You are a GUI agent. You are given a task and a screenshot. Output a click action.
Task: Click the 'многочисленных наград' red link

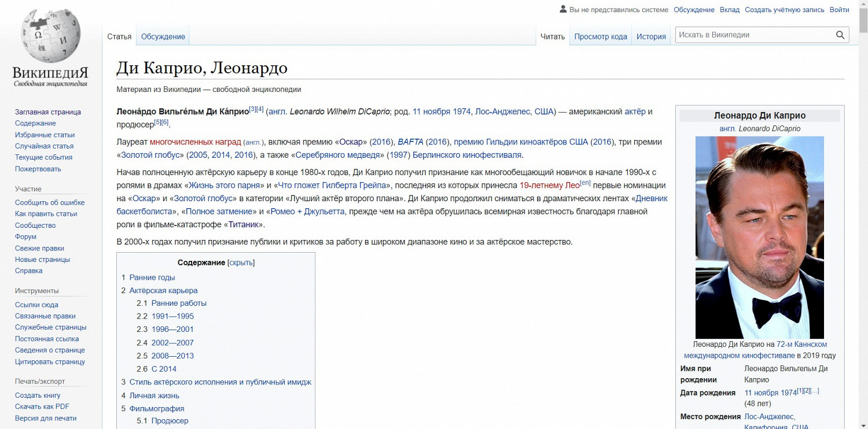(195, 142)
